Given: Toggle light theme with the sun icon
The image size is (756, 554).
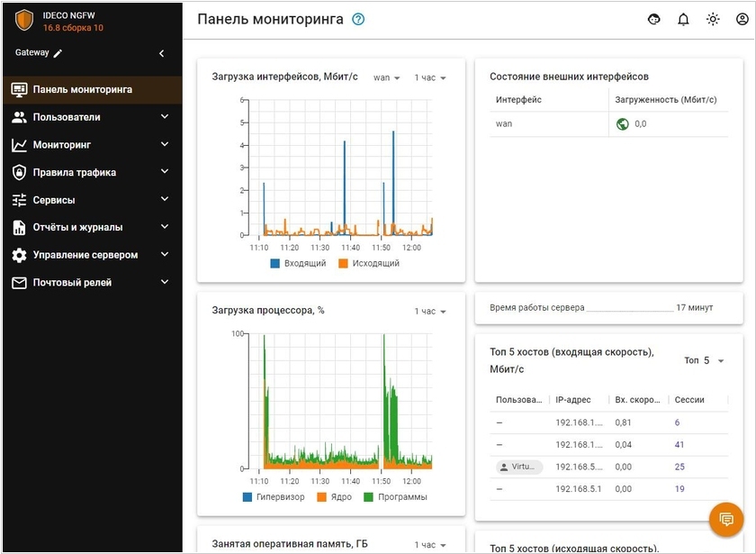Looking at the screenshot, I should (713, 19).
